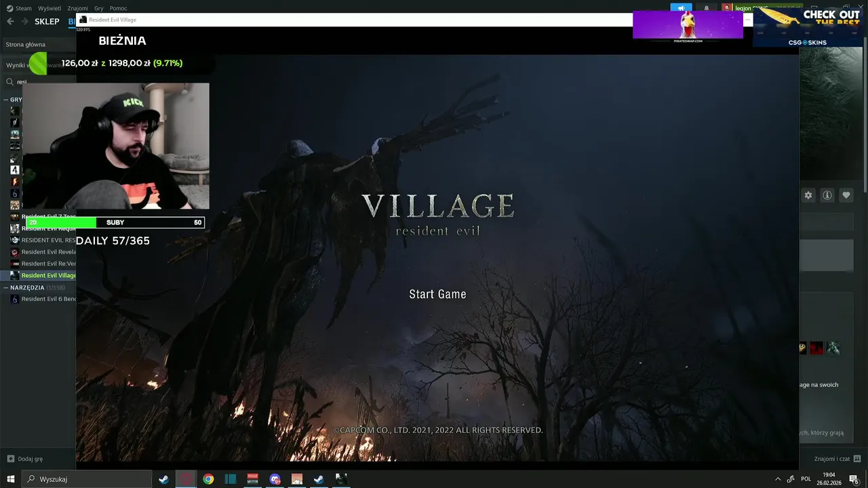The height and width of the screenshot is (488, 868).
Task: Click the library search magnifier icon
Action: pyautogui.click(x=9, y=82)
